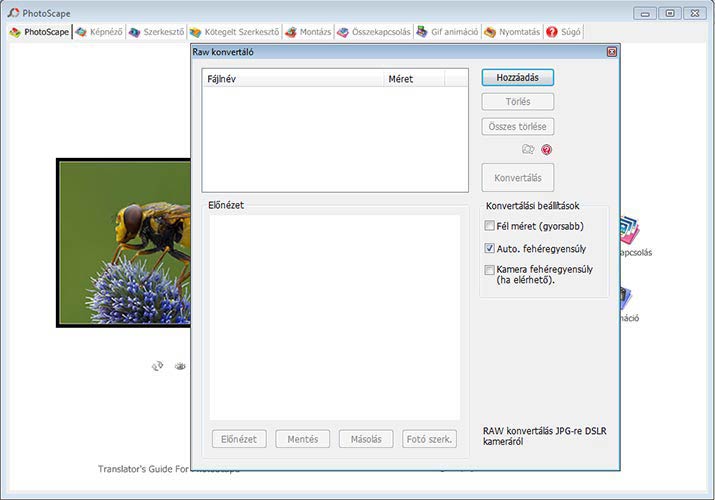Open the Gif animáció tab
The width and height of the screenshot is (715, 500).
click(448, 32)
